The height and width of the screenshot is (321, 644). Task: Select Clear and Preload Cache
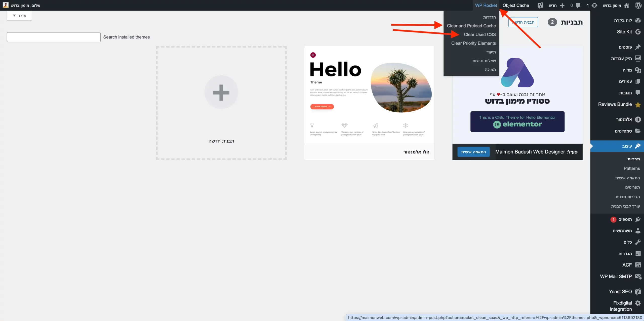[x=471, y=26]
